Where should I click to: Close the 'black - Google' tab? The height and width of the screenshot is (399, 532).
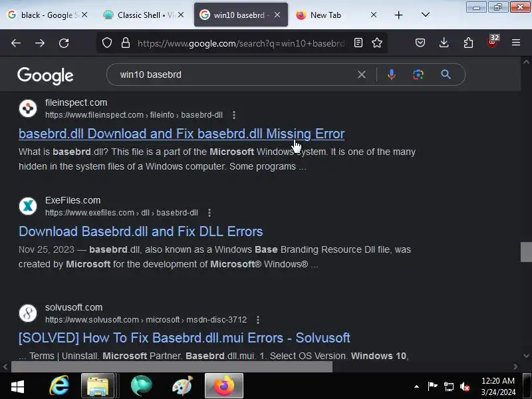pos(84,15)
